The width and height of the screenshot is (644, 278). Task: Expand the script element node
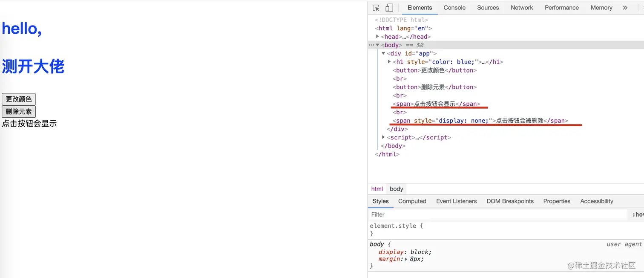(383, 137)
